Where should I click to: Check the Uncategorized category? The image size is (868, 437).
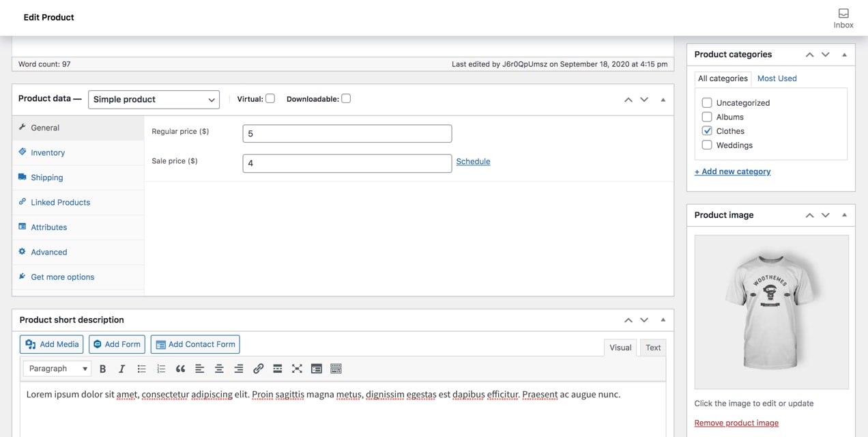[x=707, y=102]
